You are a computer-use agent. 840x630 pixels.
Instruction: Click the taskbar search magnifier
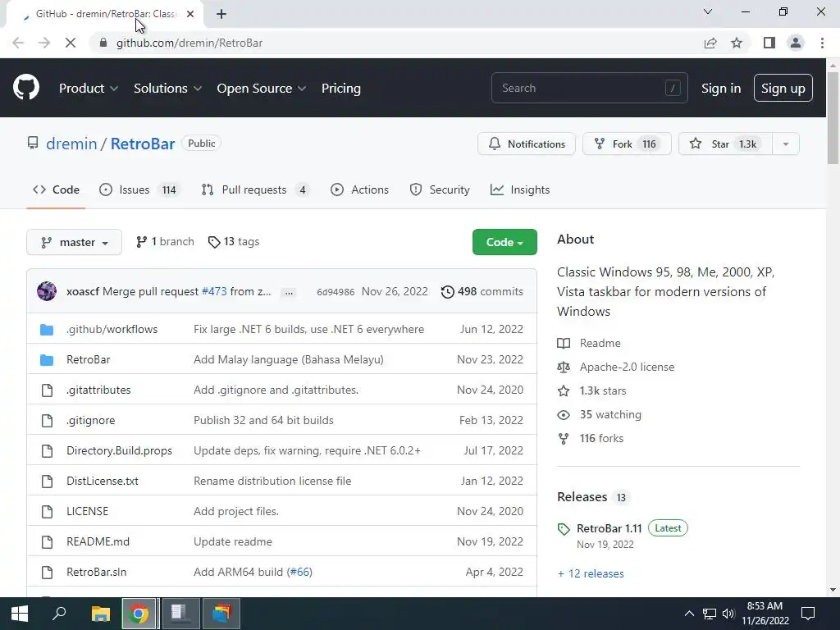(x=59, y=613)
